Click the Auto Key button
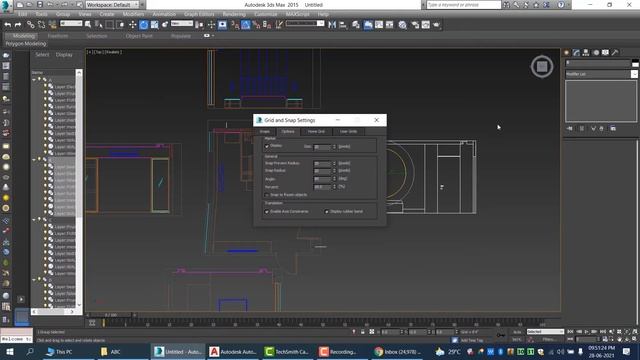This screenshot has height=360, width=640. point(517,332)
